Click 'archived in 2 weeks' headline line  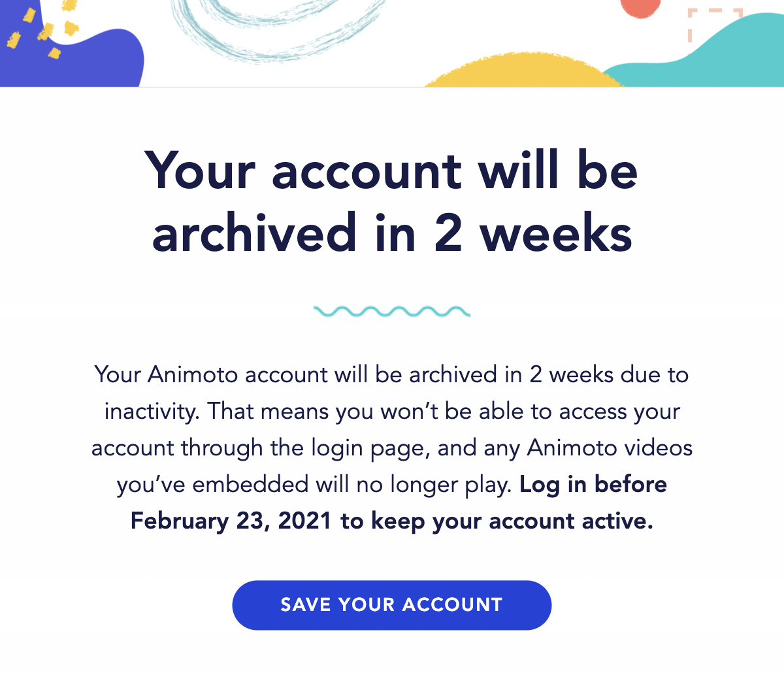(392, 233)
